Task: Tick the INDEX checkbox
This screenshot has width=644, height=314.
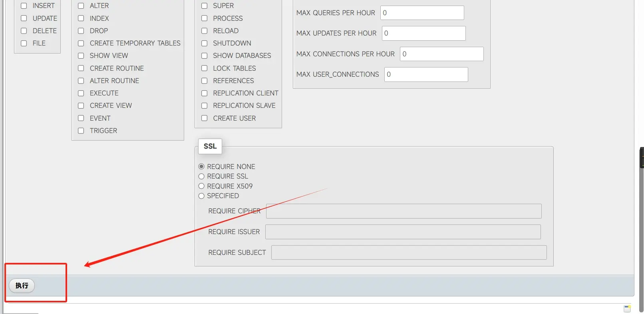Action: [x=81, y=18]
